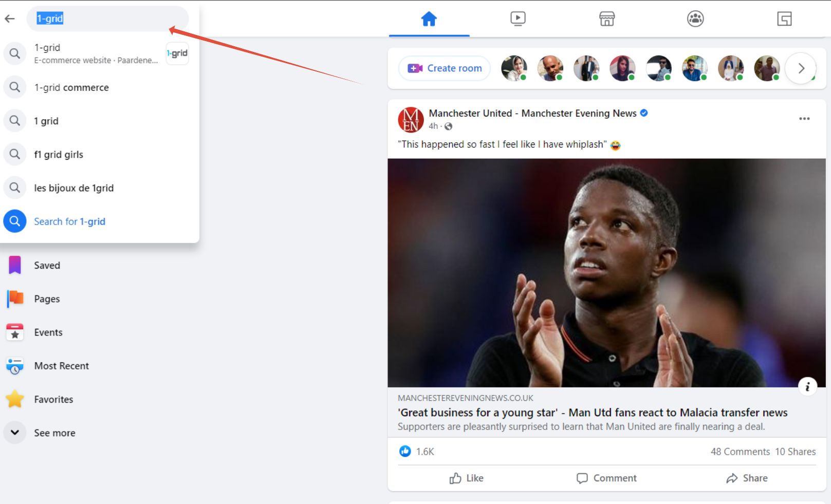Show more contacts with right chevron
Image resolution: width=831 pixels, height=504 pixels.
(801, 68)
